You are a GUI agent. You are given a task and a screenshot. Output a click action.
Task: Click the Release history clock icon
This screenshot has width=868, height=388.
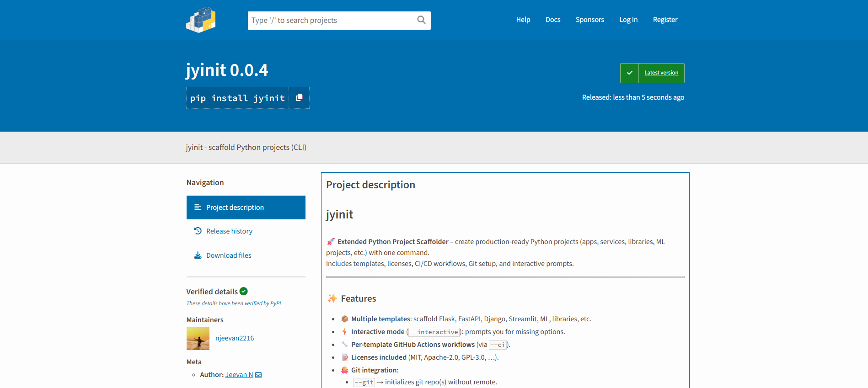[198, 231]
